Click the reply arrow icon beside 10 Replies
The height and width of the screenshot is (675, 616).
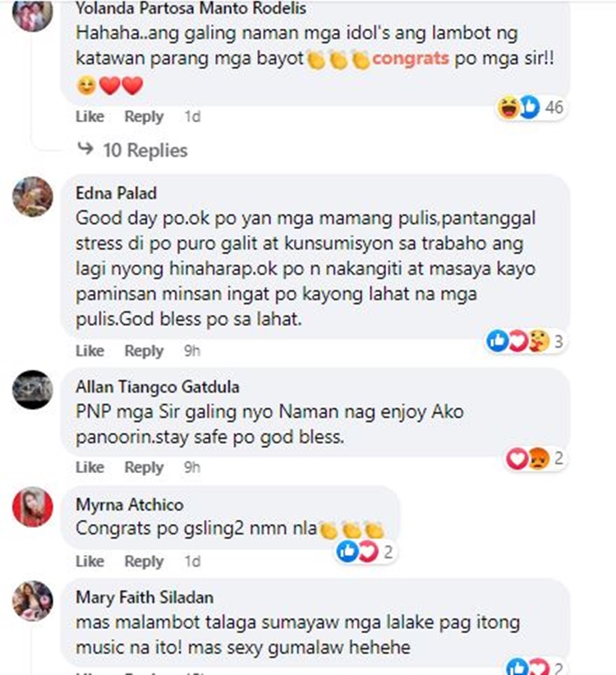85,149
